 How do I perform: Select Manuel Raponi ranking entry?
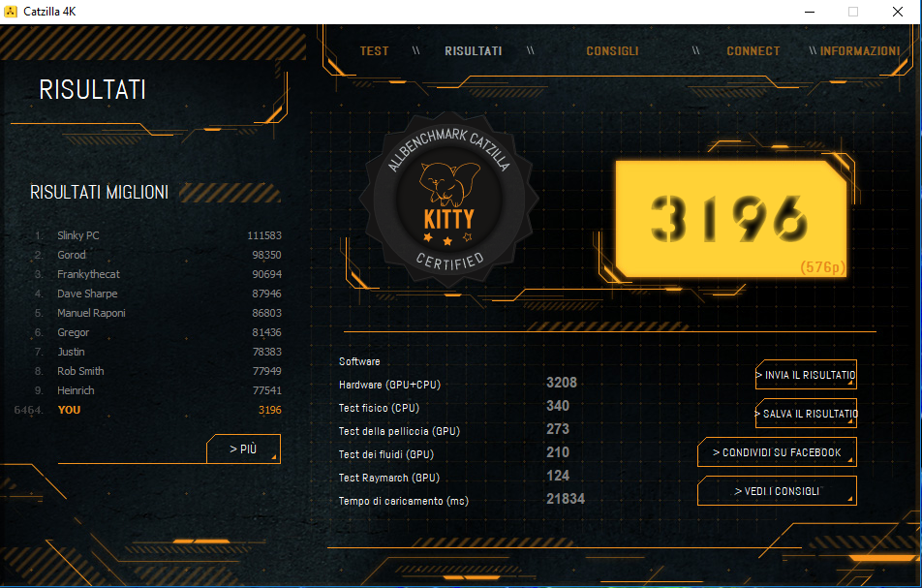158,313
